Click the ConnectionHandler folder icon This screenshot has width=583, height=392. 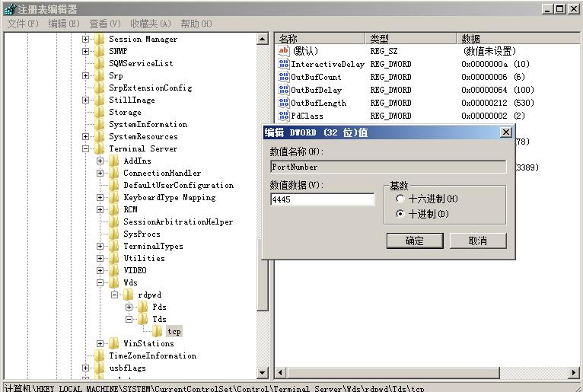[x=113, y=174]
